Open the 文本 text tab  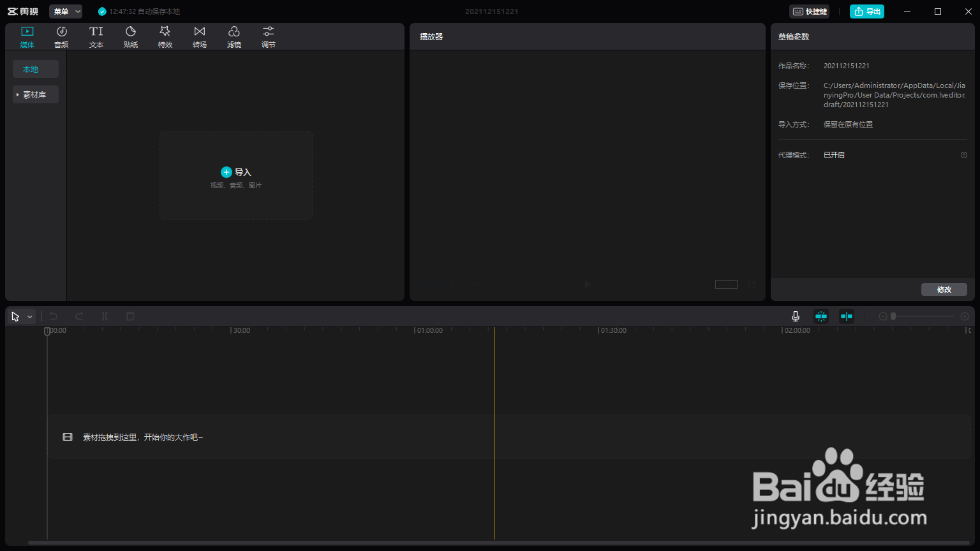click(x=96, y=37)
